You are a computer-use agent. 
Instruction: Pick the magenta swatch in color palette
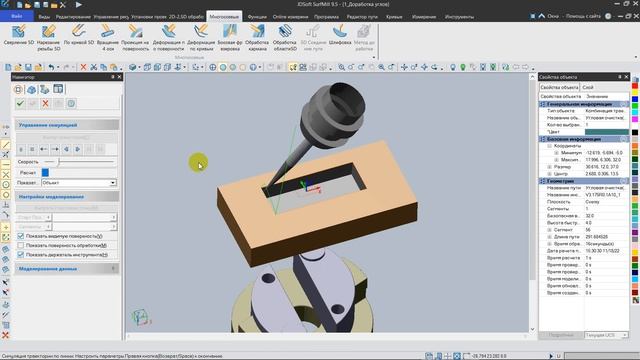click(635, 119)
